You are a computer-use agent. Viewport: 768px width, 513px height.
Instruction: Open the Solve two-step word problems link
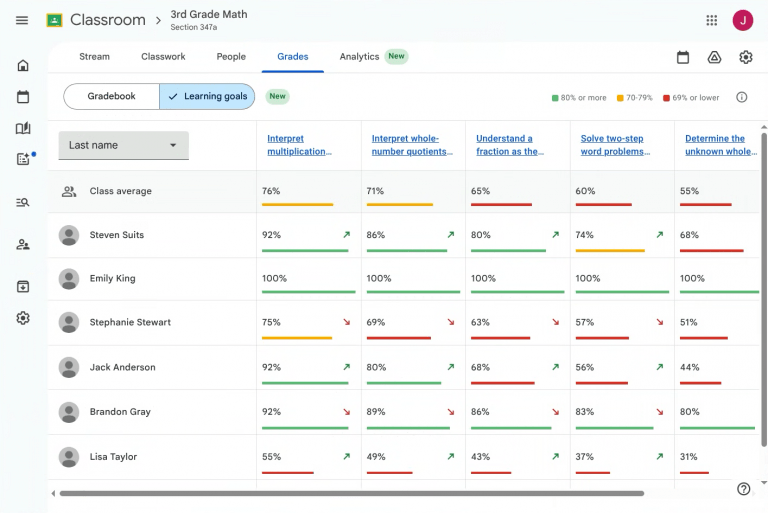[615, 145]
